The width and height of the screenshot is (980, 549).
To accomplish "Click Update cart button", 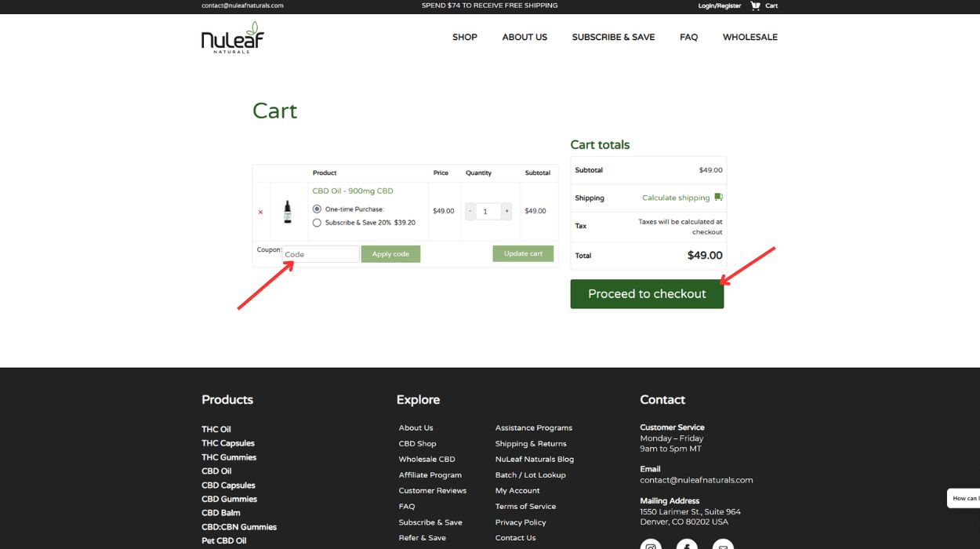I will 523,253.
